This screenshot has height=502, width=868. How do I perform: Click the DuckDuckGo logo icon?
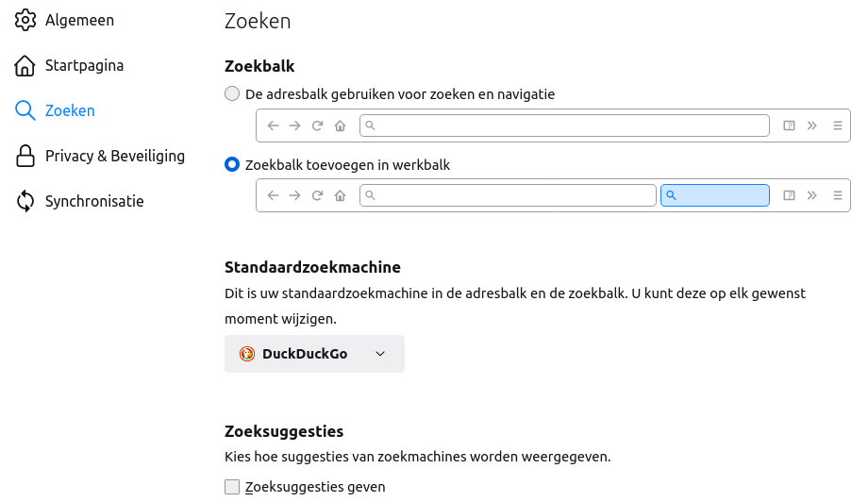(247, 354)
